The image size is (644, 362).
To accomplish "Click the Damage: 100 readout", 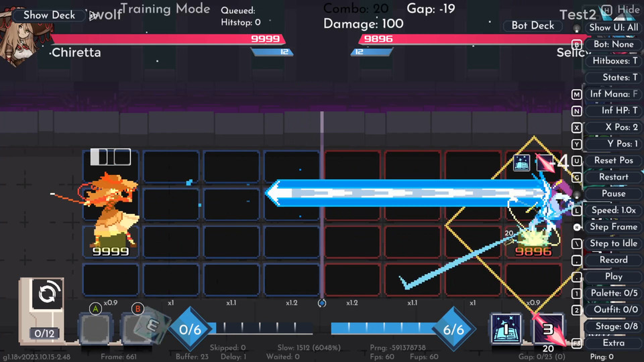I will click(x=363, y=24).
